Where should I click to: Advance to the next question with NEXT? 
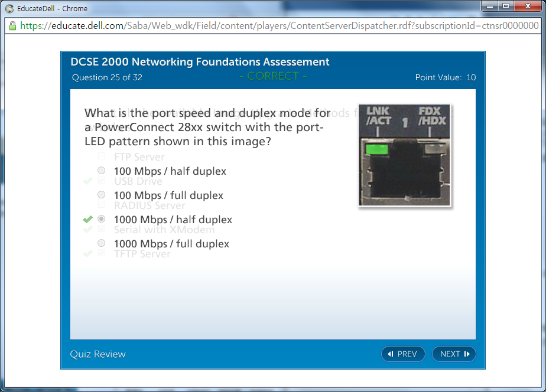coord(454,354)
